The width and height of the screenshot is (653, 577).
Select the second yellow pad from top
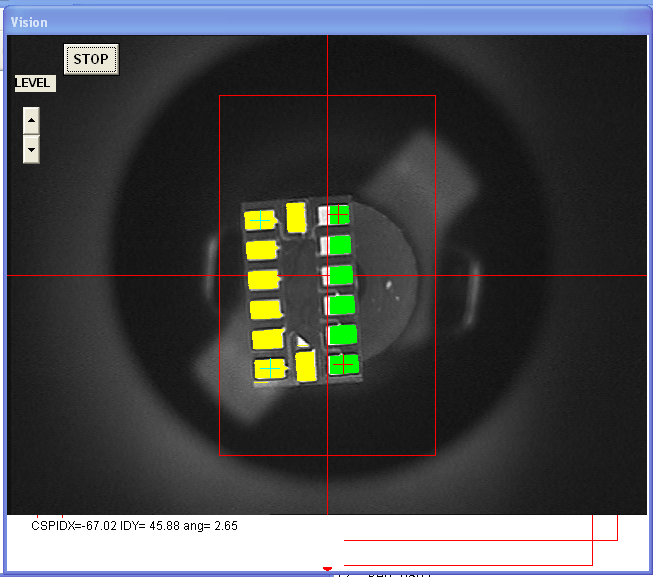[x=262, y=250]
